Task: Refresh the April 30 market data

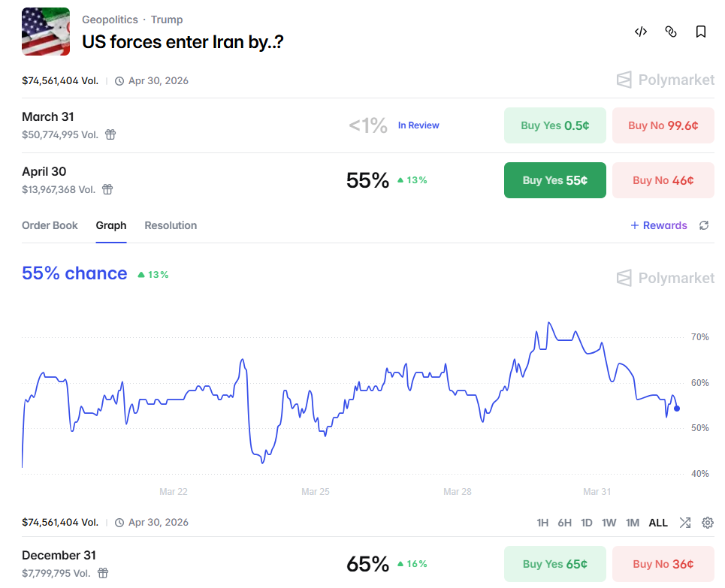Action: click(x=704, y=225)
